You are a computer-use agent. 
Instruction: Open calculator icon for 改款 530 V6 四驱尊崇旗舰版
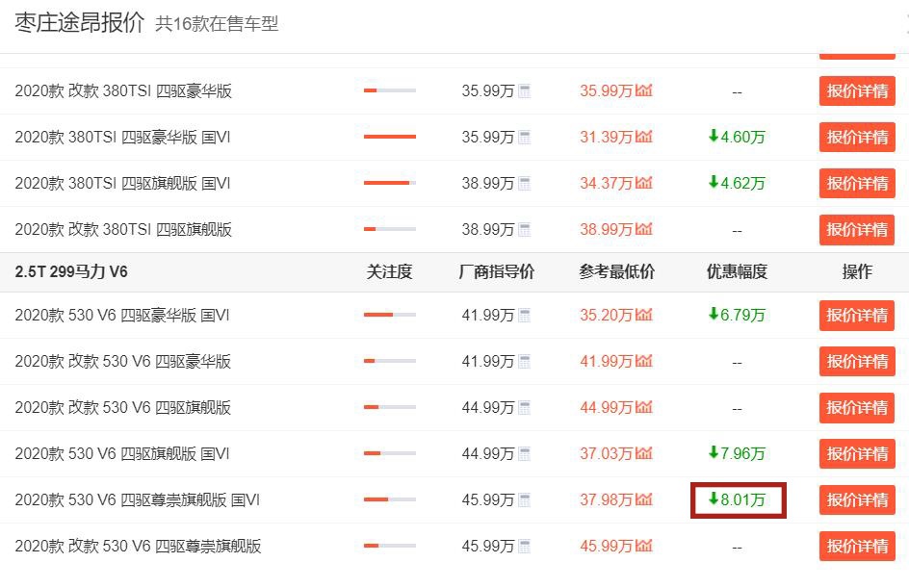tap(524, 547)
